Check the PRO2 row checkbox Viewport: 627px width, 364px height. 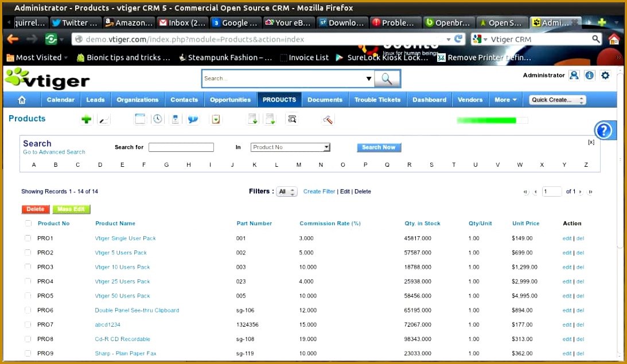point(28,253)
